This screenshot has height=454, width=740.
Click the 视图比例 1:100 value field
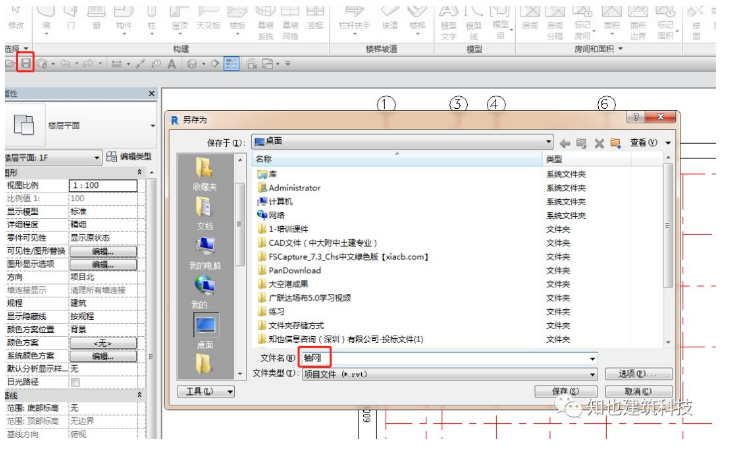[103, 185]
